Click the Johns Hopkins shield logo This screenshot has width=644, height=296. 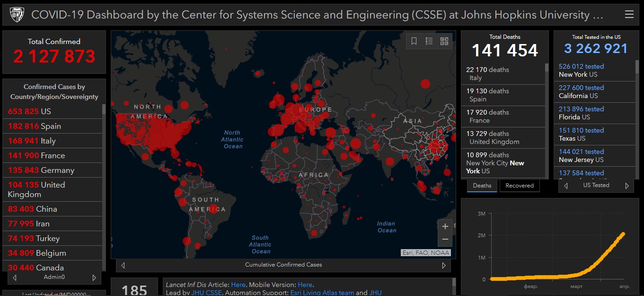coord(17,15)
